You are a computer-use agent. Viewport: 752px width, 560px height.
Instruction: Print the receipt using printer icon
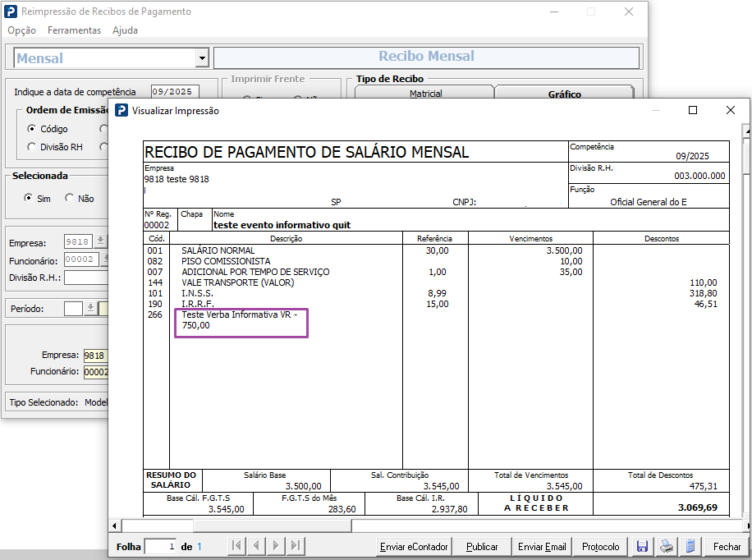[666, 546]
